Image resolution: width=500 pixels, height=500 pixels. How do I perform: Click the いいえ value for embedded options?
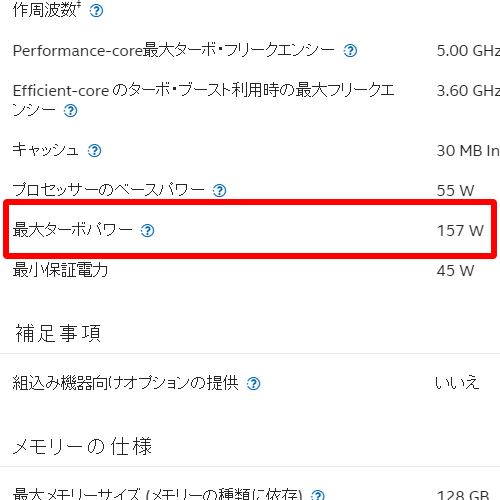457,383
